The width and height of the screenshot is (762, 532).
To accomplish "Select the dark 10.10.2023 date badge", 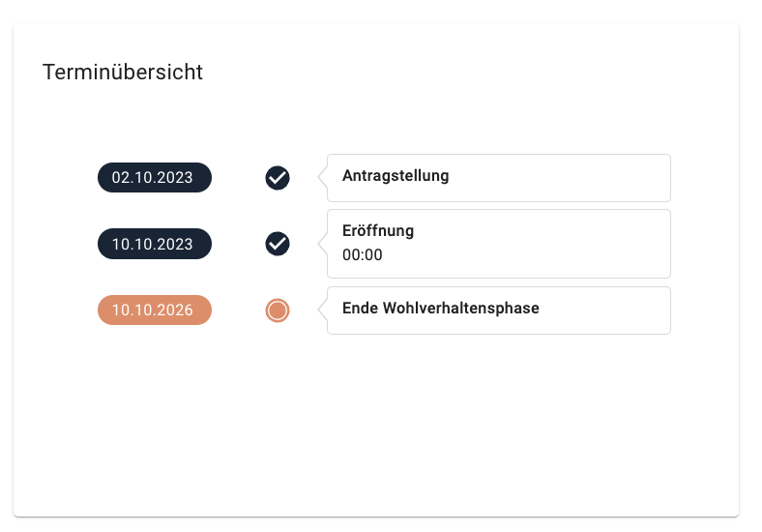I will pyautogui.click(x=155, y=244).
